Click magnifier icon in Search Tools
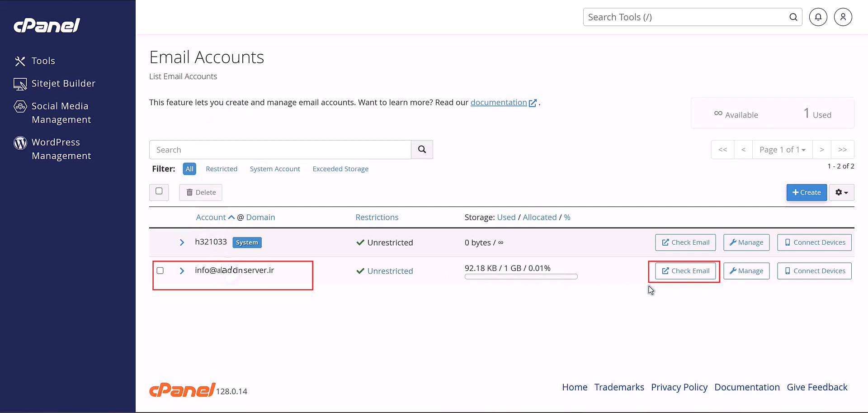Viewport: 868px width, 413px height. tap(793, 17)
